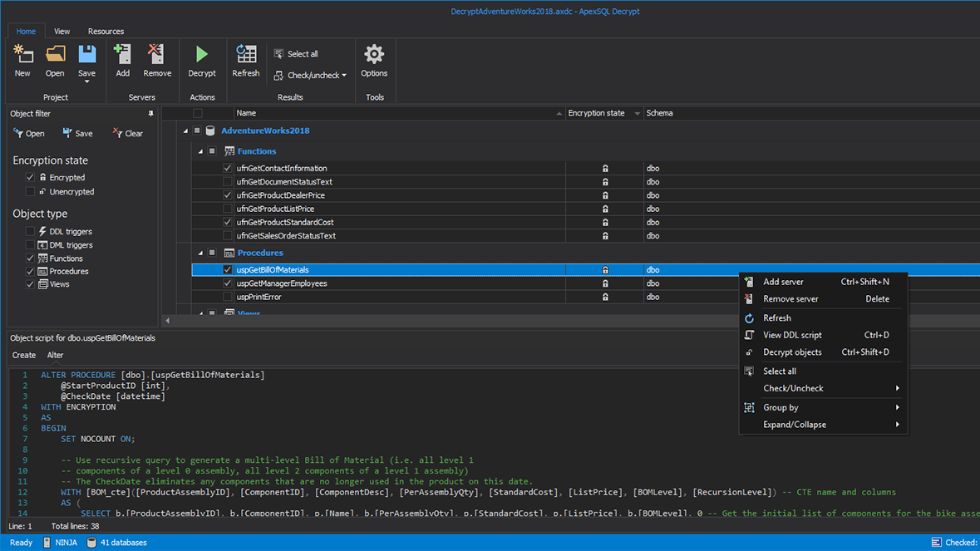Check the ufnGetDocumentStatusText row checkbox
980x551 pixels.
point(228,182)
